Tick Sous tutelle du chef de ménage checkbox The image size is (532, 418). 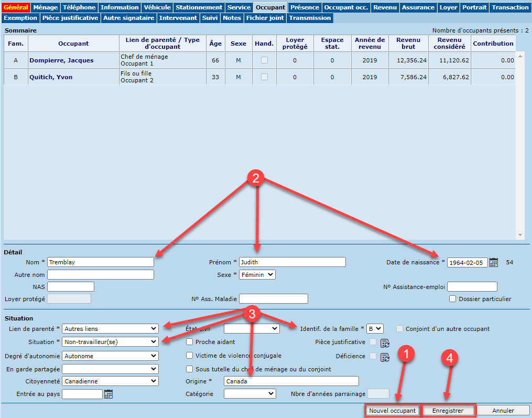(x=190, y=369)
